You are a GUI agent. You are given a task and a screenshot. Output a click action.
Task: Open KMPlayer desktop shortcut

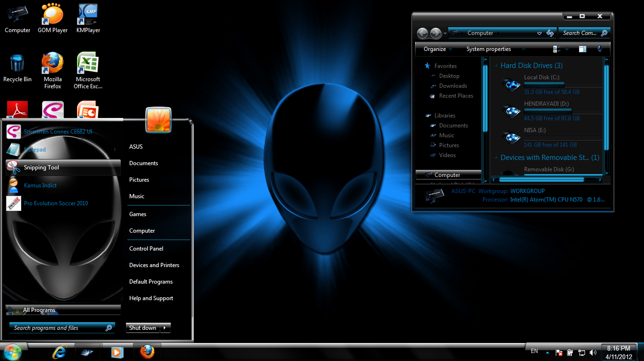pyautogui.click(x=88, y=18)
